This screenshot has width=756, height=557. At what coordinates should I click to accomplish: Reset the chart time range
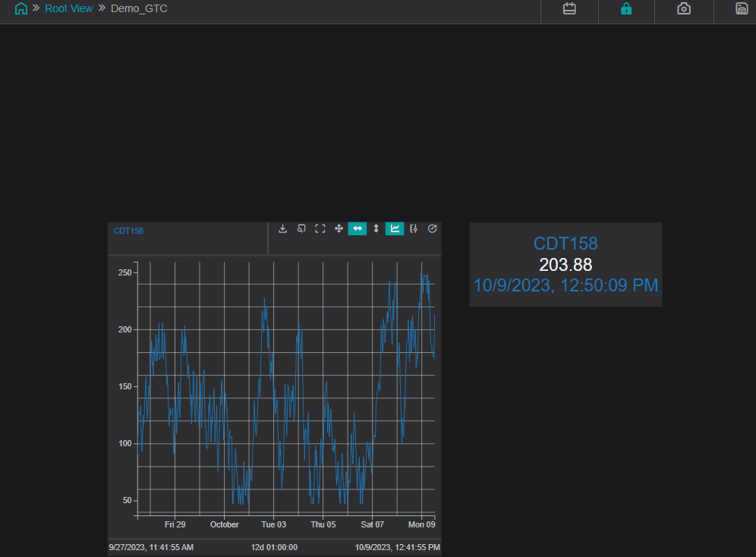pyautogui.click(x=432, y=229)
